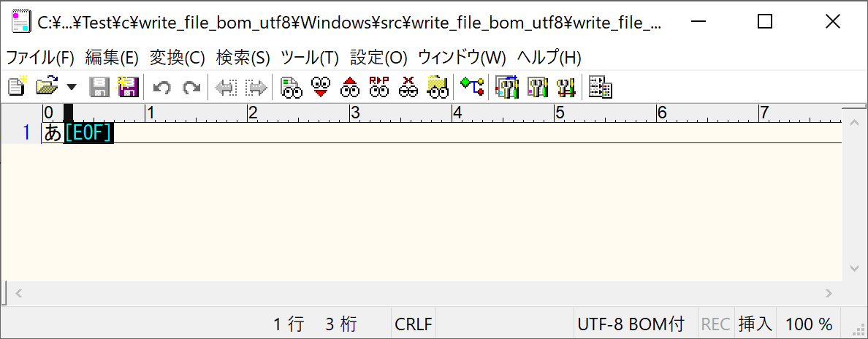Open the ヘルプ(H) menu

coord(549,57)
